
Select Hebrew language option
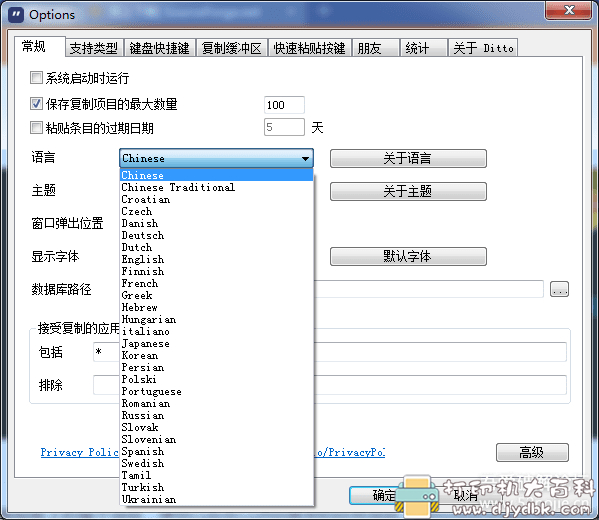pos(217,307)
